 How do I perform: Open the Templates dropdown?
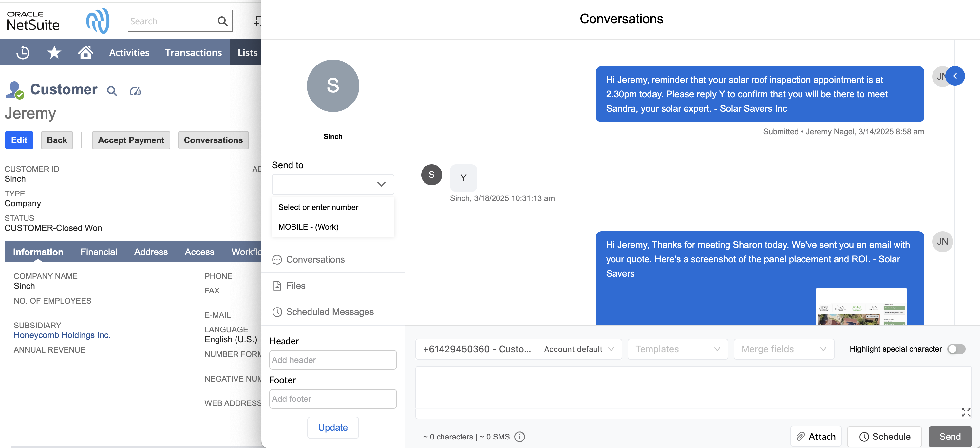[x=678, y=349]
